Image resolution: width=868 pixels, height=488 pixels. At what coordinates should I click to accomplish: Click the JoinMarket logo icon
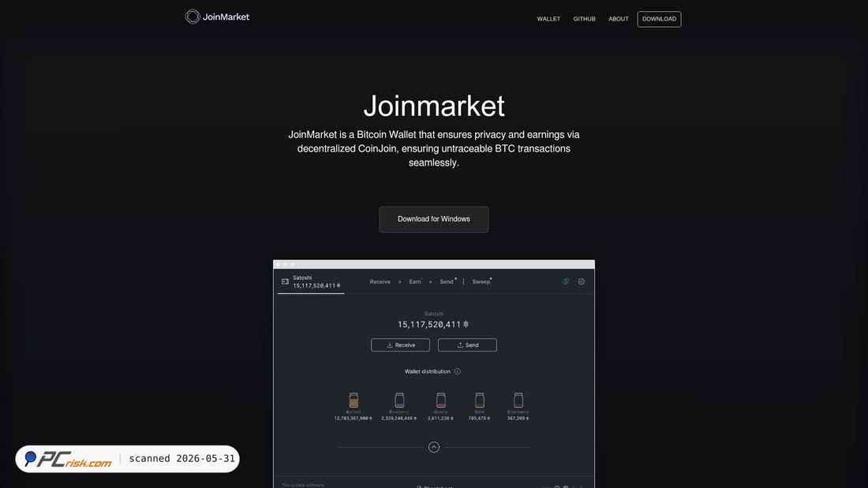click(x=192, y=17)
